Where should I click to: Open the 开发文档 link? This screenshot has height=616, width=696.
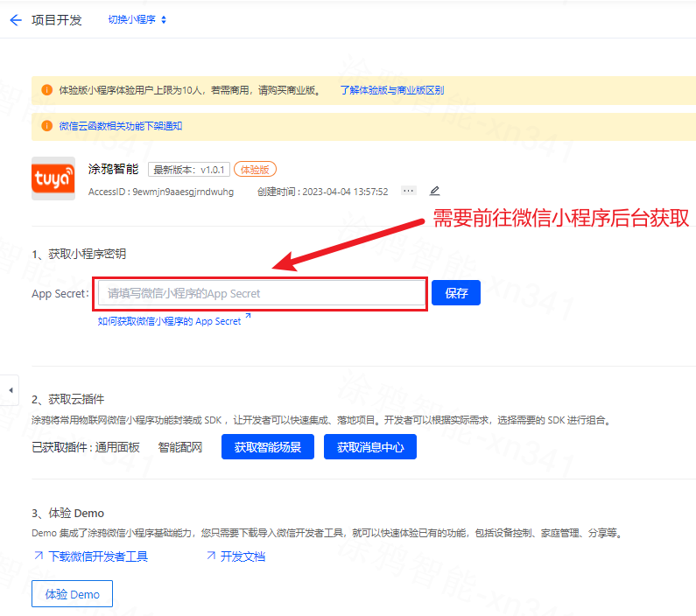tap(236, 556)
